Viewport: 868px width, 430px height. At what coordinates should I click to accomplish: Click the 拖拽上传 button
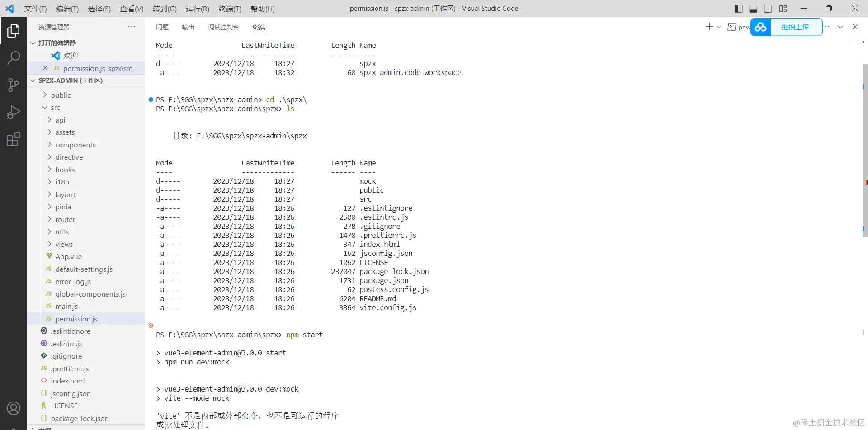point(795,27)
